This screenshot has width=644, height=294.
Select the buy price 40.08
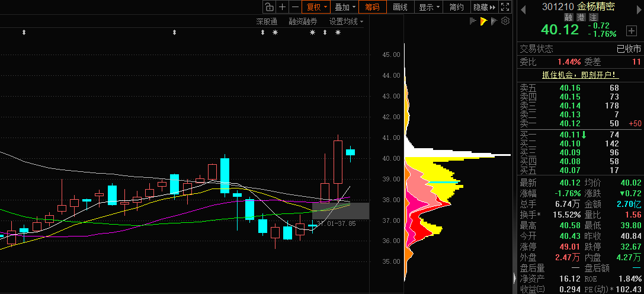click(570, 162)
